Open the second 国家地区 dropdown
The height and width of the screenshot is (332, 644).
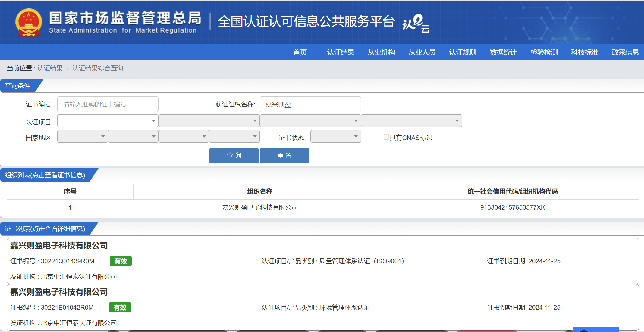pos(133,136)
